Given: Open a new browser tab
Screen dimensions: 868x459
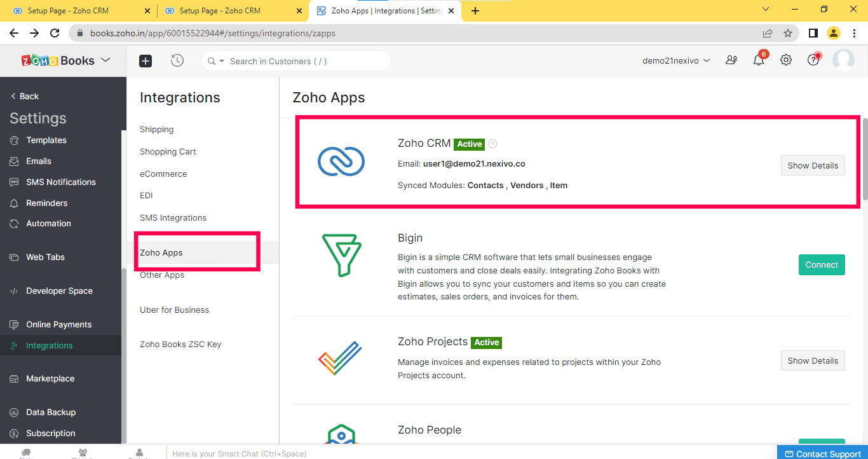Looking at the screenshot, I should [475, 10].
